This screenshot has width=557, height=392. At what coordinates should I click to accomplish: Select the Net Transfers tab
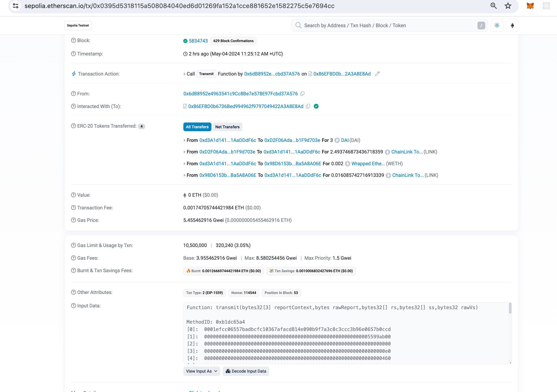pyautogui.click(x=227, y=127)
